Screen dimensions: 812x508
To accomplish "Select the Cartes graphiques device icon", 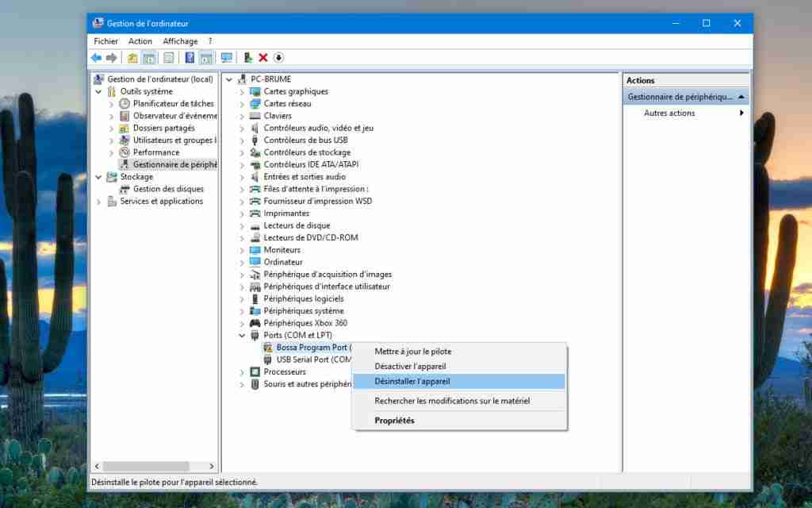I will tap(254, 91).
